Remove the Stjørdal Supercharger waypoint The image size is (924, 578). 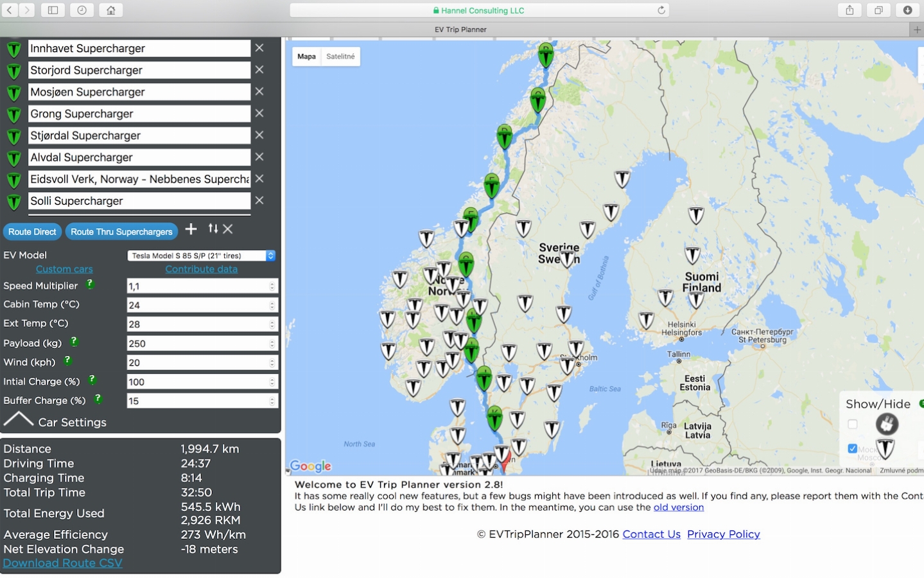[x=259, y=136]
